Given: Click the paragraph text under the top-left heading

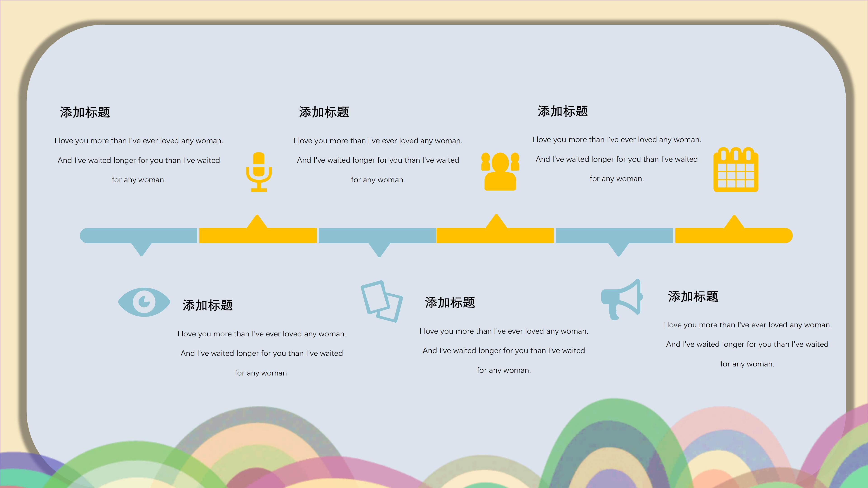Looking at the screenshot, I should point(139,160).
